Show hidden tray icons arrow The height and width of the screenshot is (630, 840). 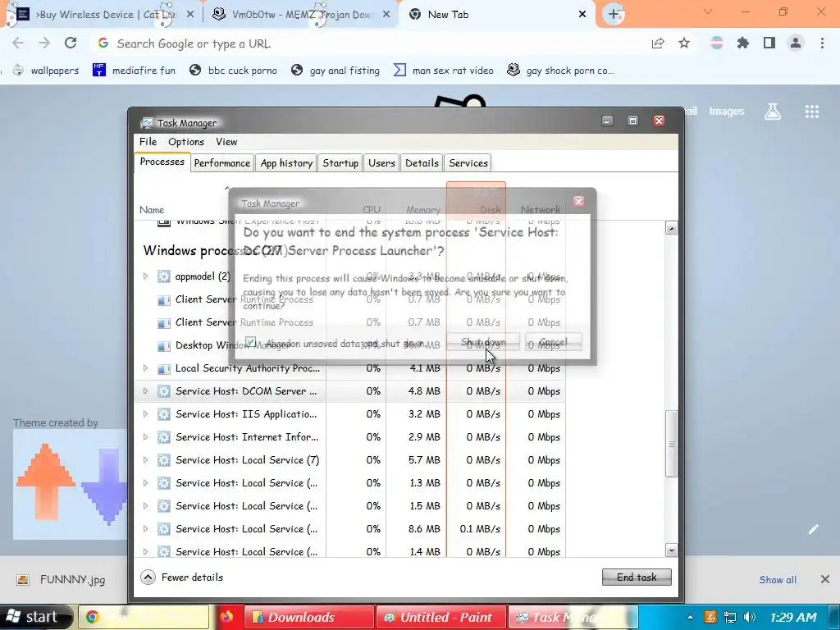(690, 617)
